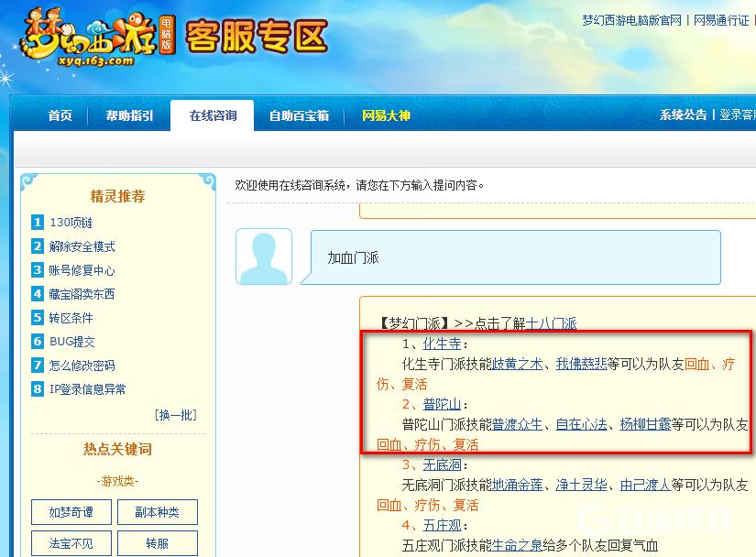Click number 8 icon beside IP登录信息异常
Image resolution: width=756 pixels, height=557 pixels.
(x=38, y=389)
